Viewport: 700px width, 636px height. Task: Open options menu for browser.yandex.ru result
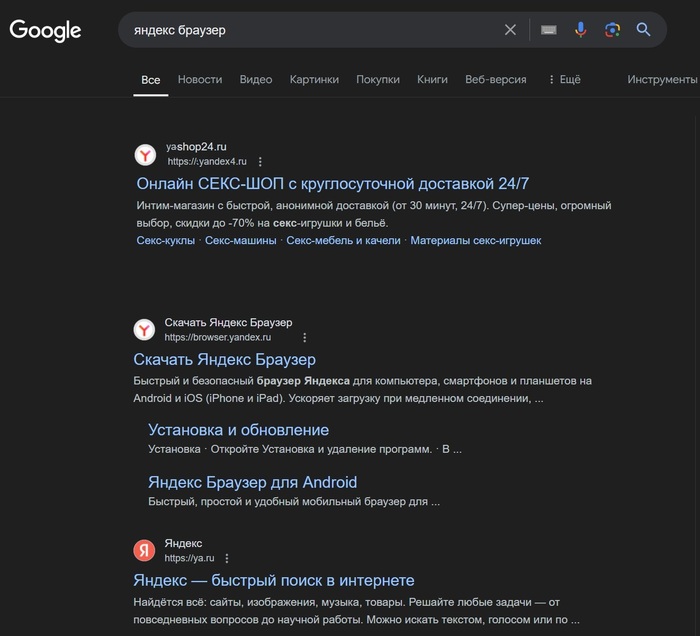305,338
